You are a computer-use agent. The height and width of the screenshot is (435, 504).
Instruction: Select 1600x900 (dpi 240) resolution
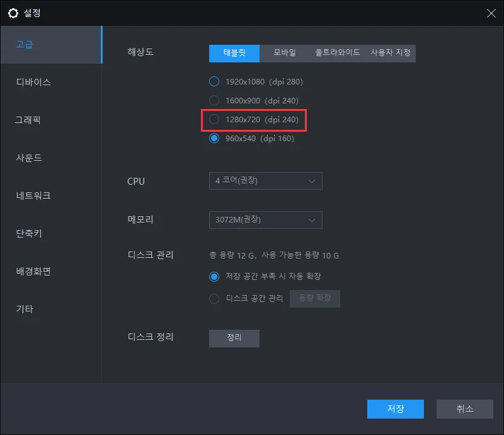tap(254, 101)
